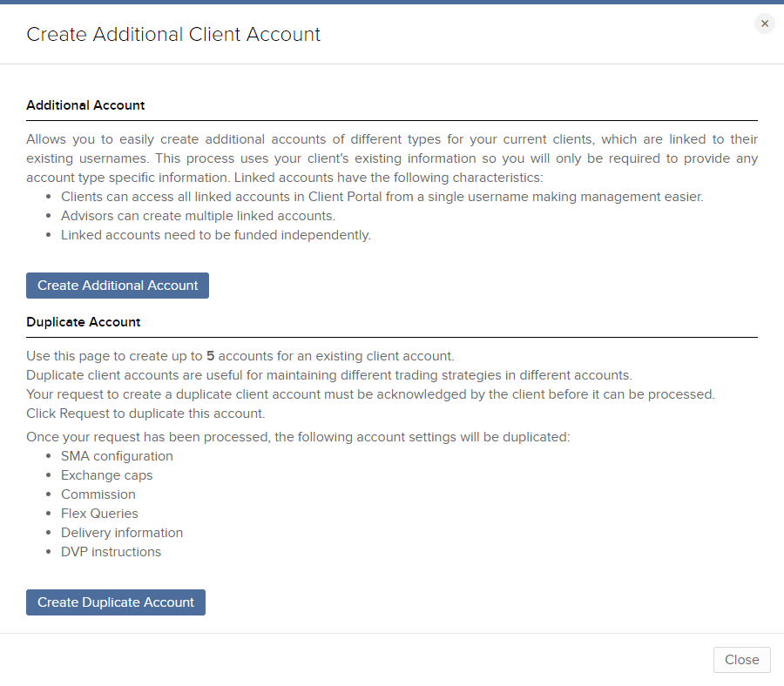Click the Delivery information list item
This screenshot has height=686, width=784.
point(122,532)
